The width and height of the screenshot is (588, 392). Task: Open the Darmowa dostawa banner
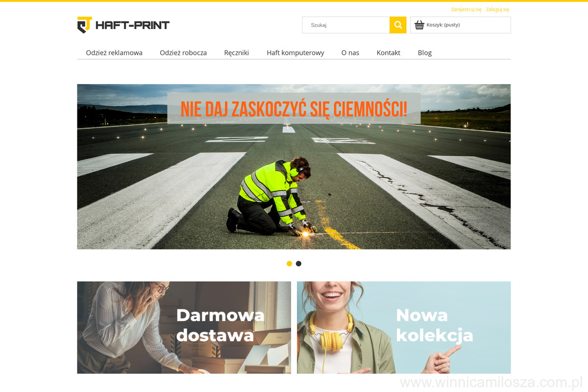184,327
